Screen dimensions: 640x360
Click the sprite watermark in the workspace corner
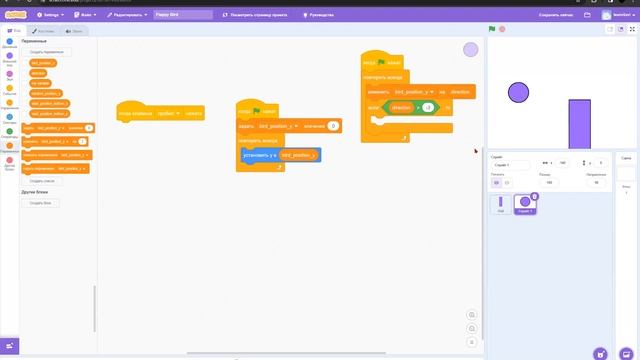coord(471,50)
